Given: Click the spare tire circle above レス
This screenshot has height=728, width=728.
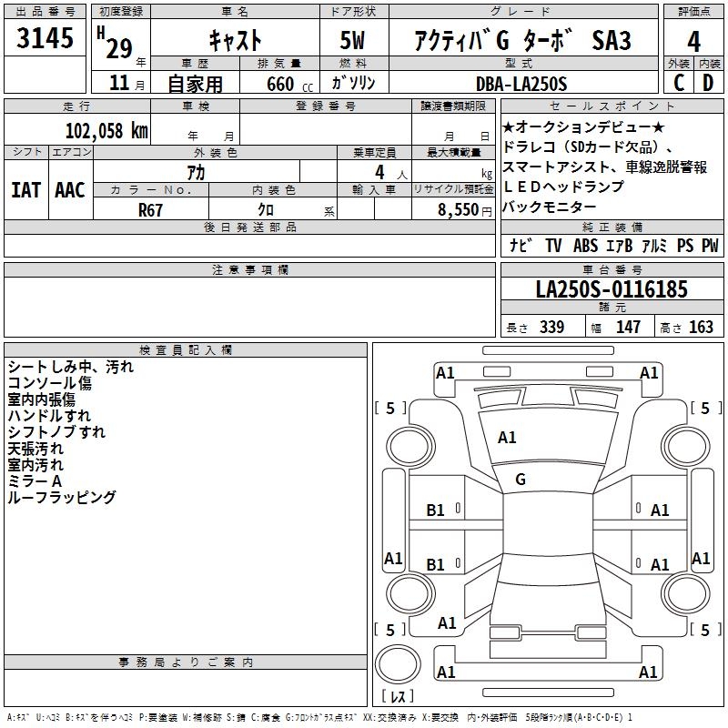Looking at the screenshot, I should [x=398, y=664].
